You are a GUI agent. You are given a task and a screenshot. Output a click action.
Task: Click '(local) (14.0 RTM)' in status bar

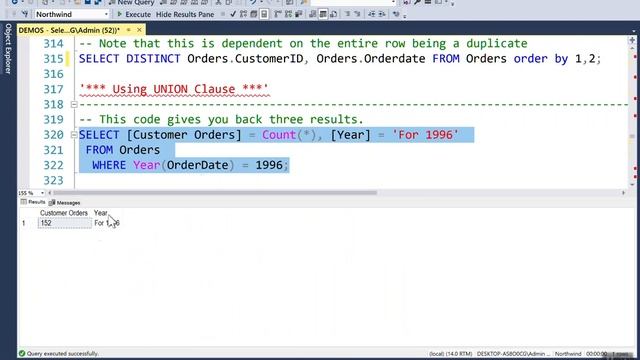pyautogui.click(x=451, y=354)
